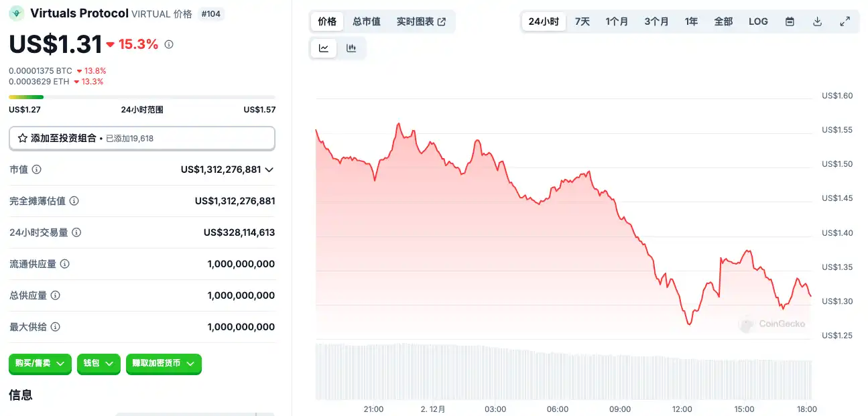Select the 1个月 time range
This screenshot has height=416, width=868.
(x=617, y=21)
